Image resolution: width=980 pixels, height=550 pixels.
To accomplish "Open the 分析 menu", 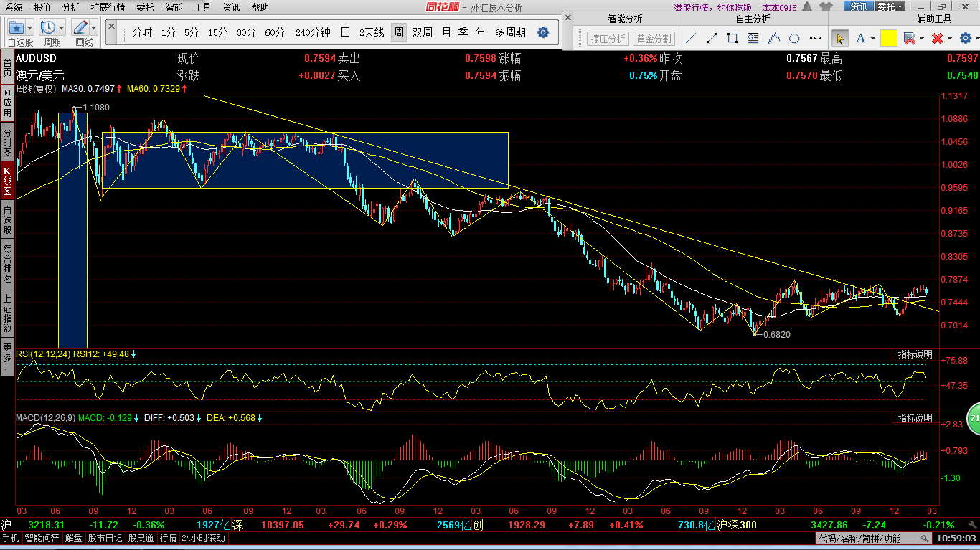I will click(70, 7).
